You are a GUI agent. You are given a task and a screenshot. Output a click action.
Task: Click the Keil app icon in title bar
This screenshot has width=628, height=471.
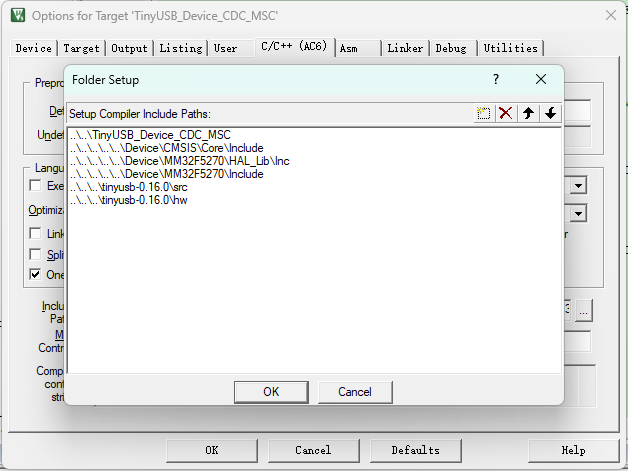coord(18,15)
